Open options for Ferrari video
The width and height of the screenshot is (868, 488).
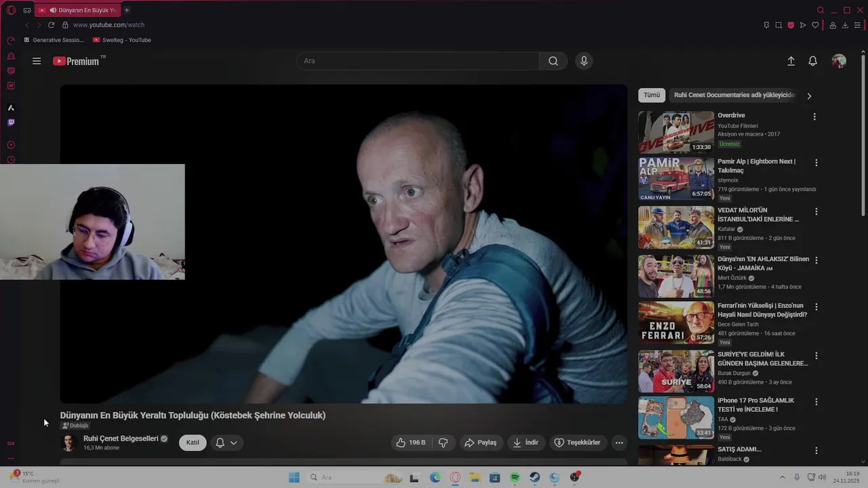pyautogui.click(x=816, y=307)
